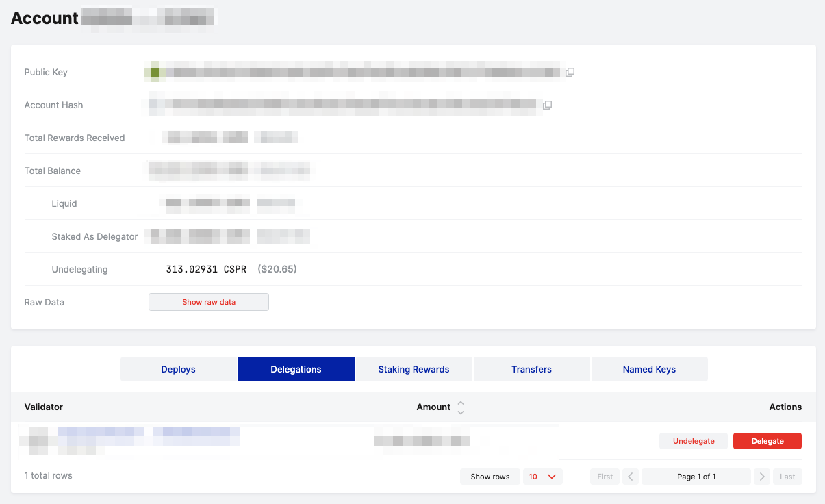Select the Delegations tab

(x=296, y=369)
